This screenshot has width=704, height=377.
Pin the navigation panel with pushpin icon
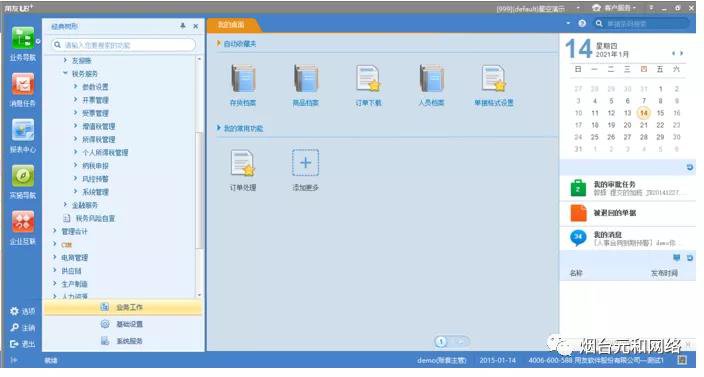(x=183, y=26)
